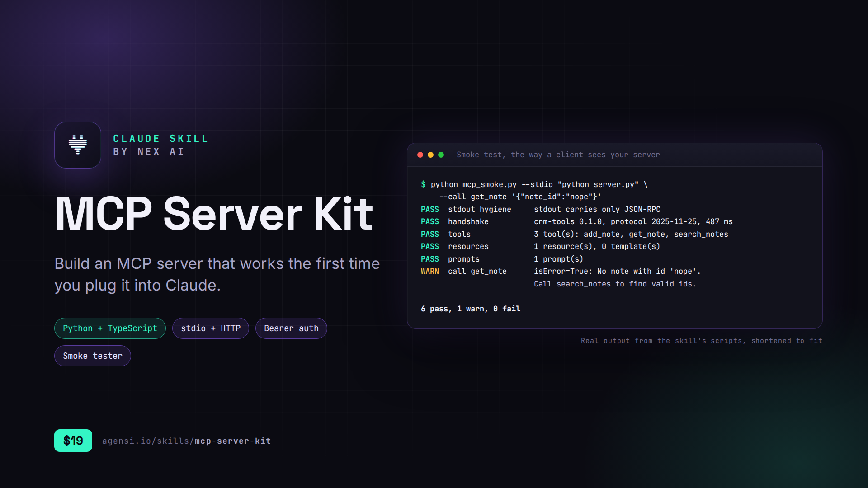
Task: Click the MCP Server Kit headline
Action: point(214,214)
